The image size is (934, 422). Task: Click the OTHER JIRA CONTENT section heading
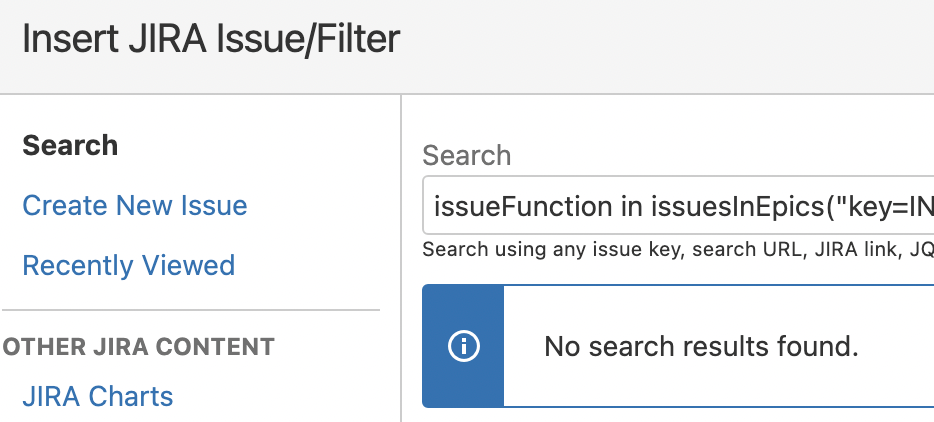(138, 347)
